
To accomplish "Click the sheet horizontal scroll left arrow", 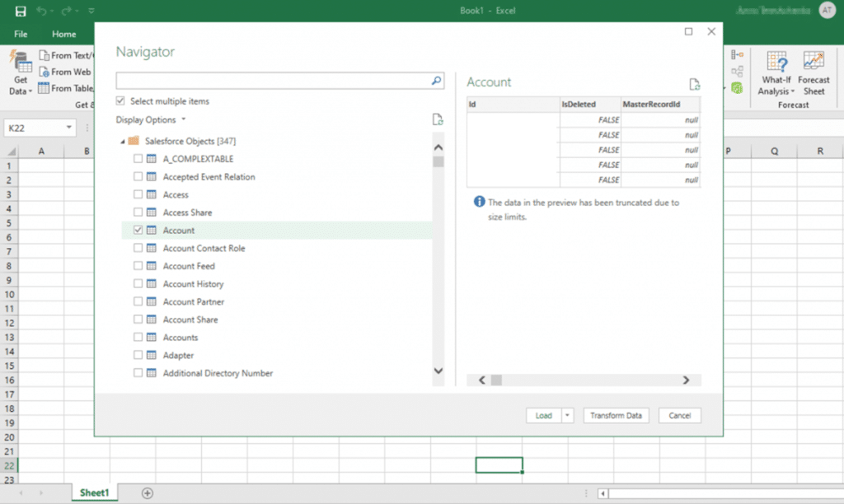I will tap(603, 493).
